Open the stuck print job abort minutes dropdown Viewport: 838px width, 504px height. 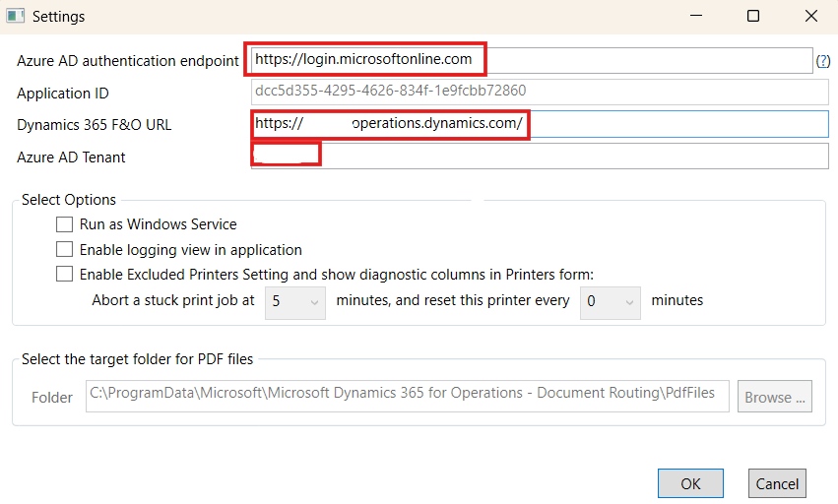click(x=295, y=301)
